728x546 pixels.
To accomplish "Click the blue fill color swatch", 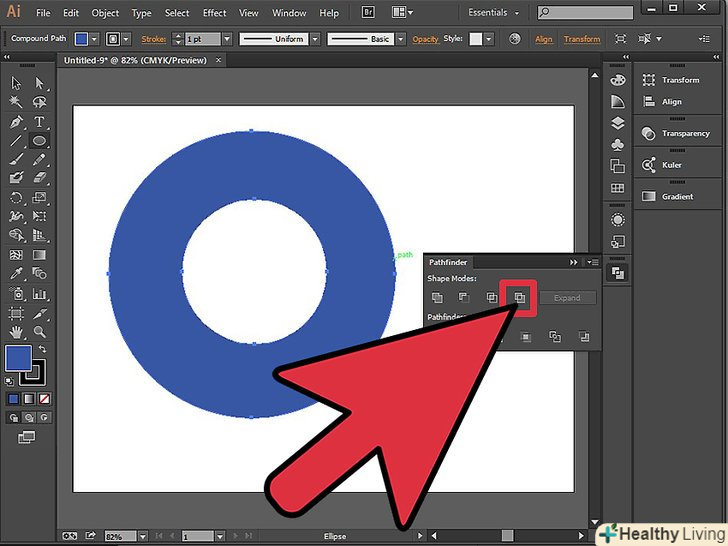I will pos(16,357).
